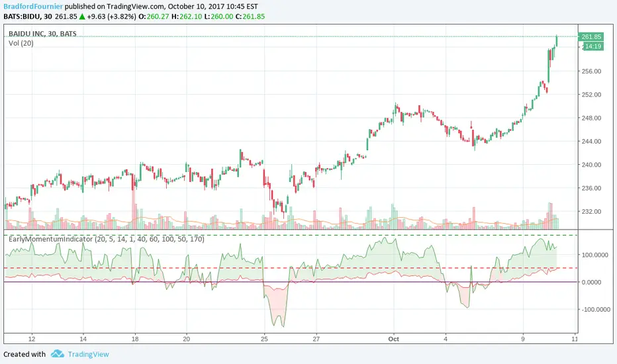Click the date label 12 on the time axis
The height and width of the screenshot is (364, 617).
click(32, 339)
